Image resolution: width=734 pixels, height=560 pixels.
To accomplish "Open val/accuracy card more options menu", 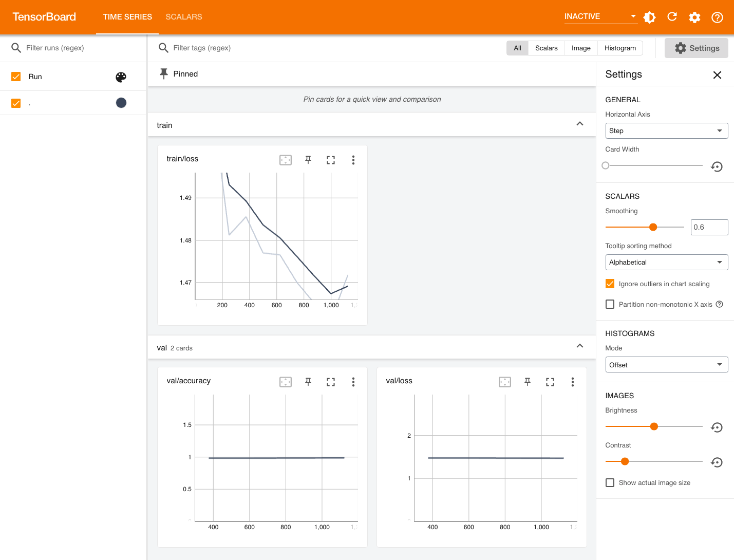I will pyautogui.click(x=353, y=382).
